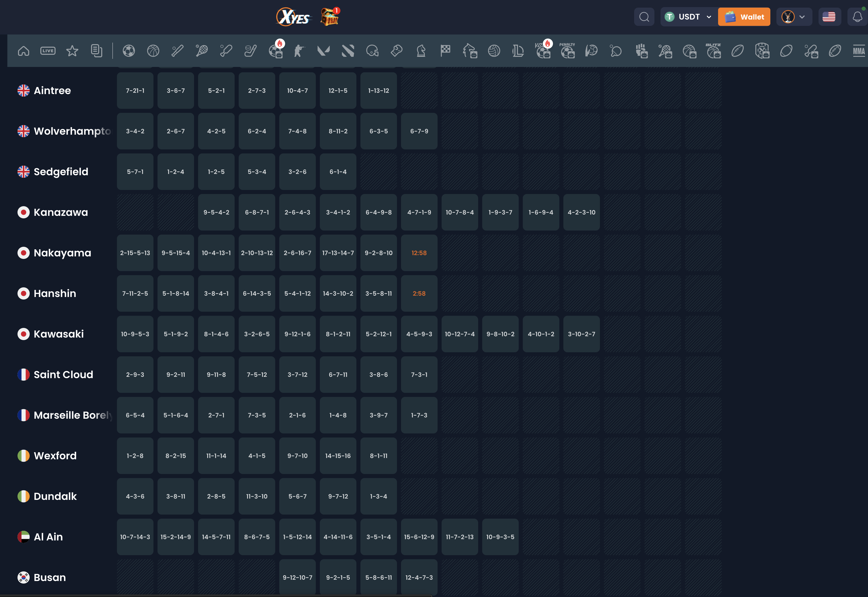
Task: Click the orange Wallet button
Action: pos(744,17)
